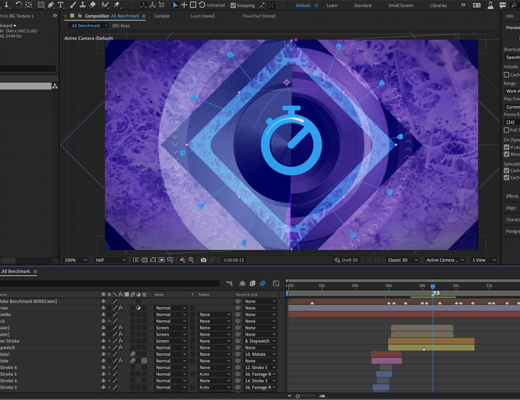Open workspace overflow chevrons after Libraries
Viewport: 520px width, 400px height.
[x=463, y=5]
